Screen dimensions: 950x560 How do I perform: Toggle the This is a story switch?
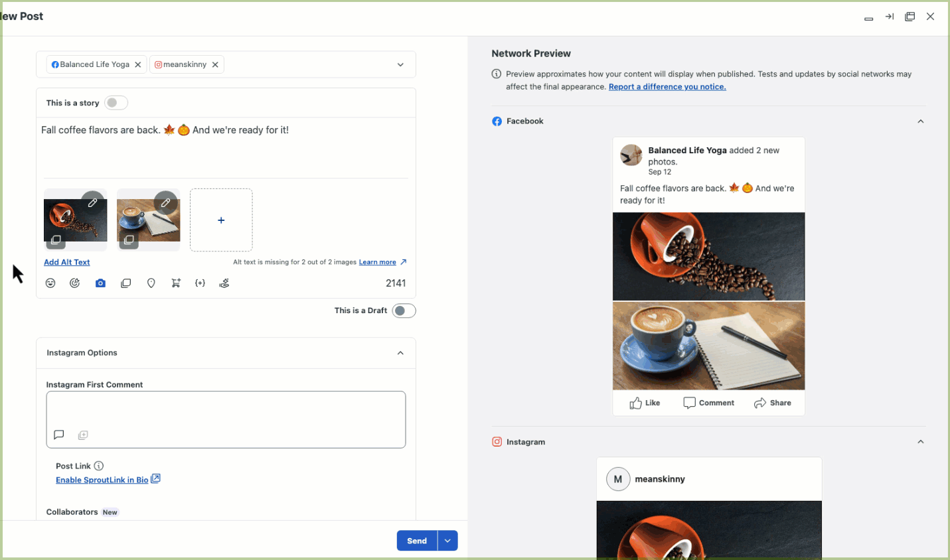tap(116, 103)
